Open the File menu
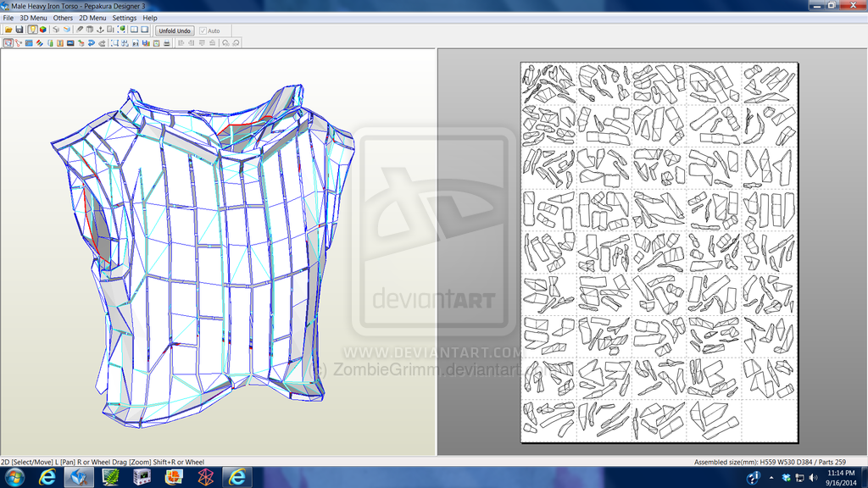The image size is (868, 488). pos(8,18)
